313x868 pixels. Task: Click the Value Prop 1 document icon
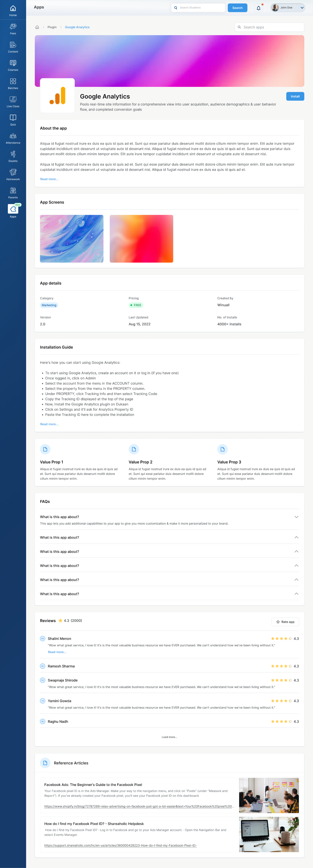[x=45, y=449]
